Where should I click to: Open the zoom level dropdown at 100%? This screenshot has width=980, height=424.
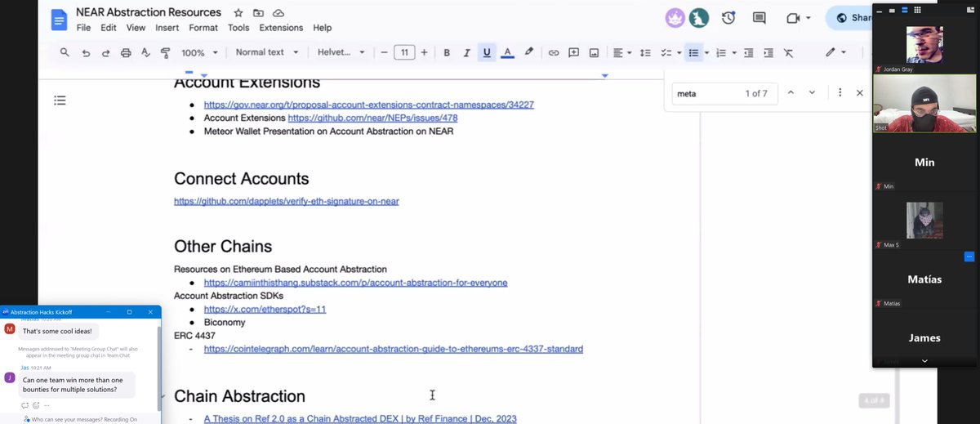coord(199,52)
